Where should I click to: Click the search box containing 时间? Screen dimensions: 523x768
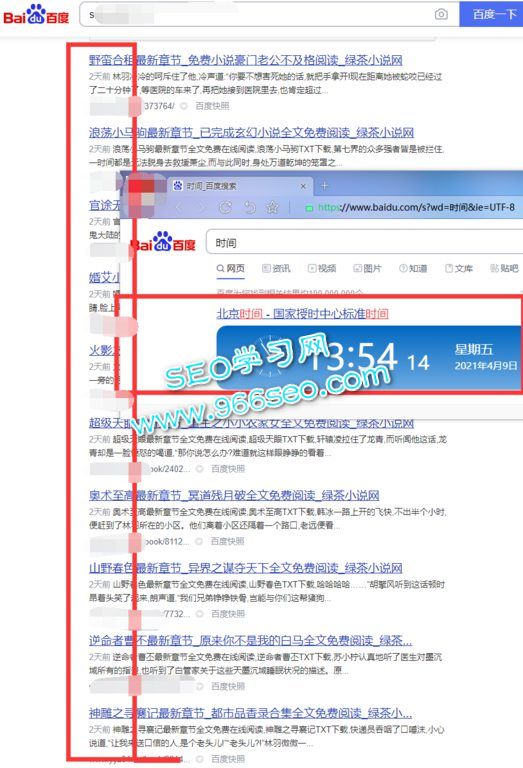pos(365,242)
